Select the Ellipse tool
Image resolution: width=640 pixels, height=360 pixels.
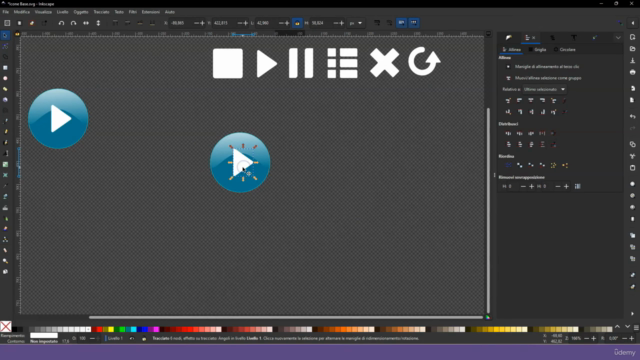point(5,78)
